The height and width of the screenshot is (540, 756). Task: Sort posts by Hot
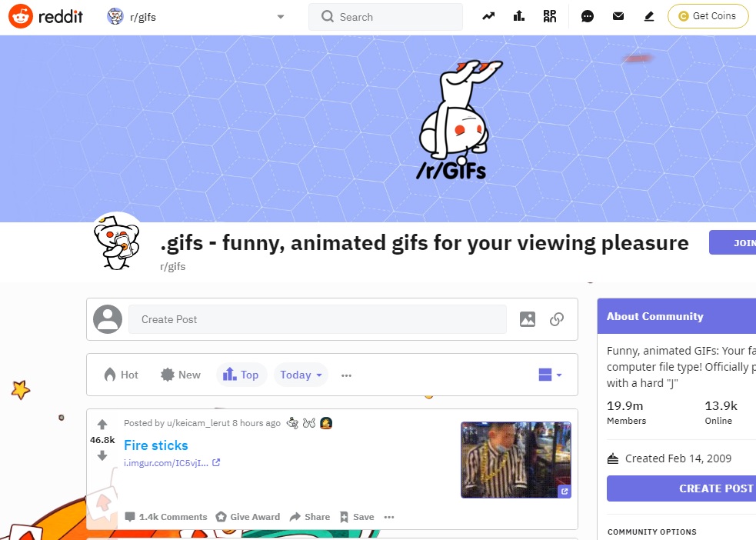click(122, 375)
